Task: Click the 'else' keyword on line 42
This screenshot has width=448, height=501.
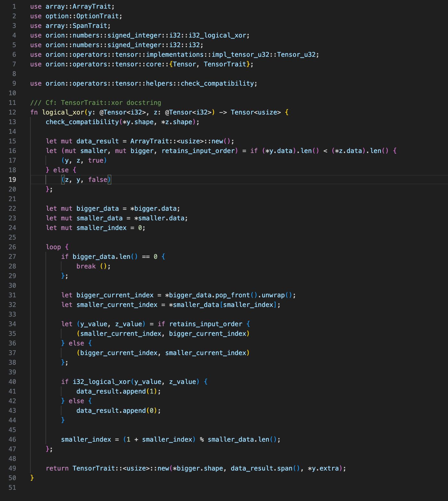Action: pyautogui.click(x=77, y=401)
